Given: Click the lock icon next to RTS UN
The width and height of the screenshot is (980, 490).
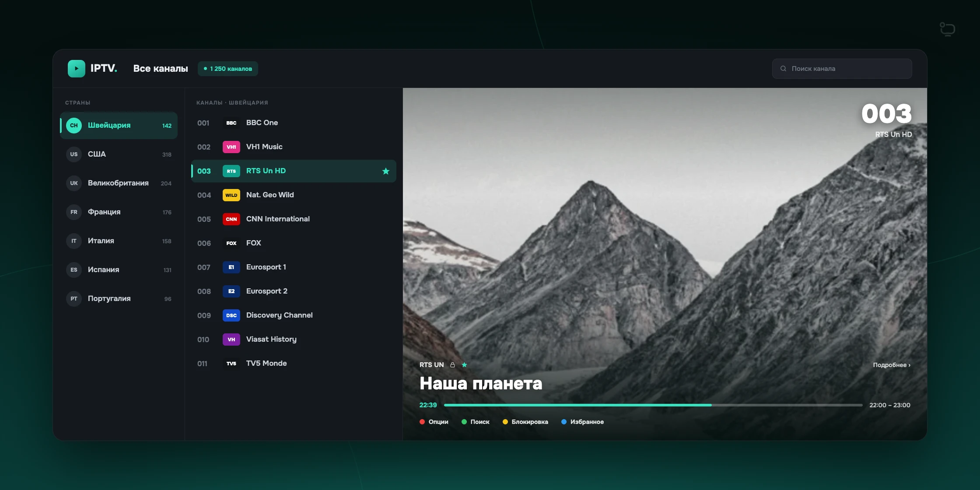Looking at the screenshot, I should [x=453, y=365].
